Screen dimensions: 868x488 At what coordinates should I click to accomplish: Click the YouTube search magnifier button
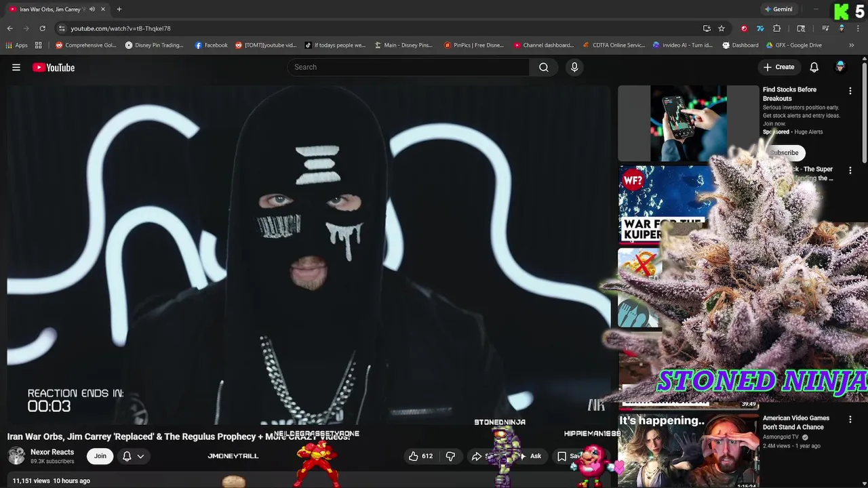[x=543, y=67]
